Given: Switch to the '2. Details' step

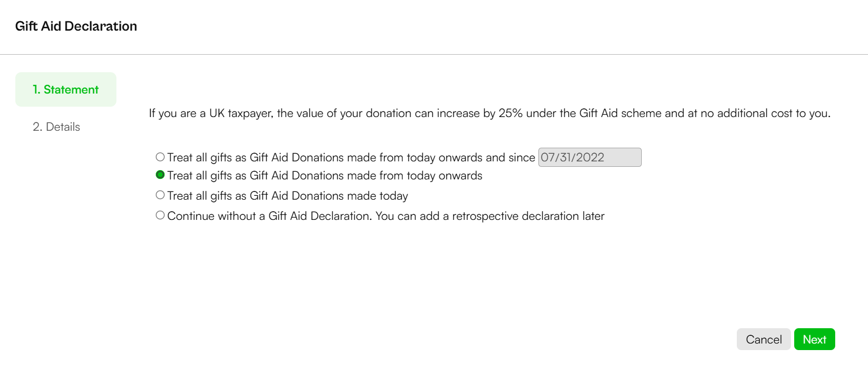Looking at the screenshot, I should click(x=56, y=127).
